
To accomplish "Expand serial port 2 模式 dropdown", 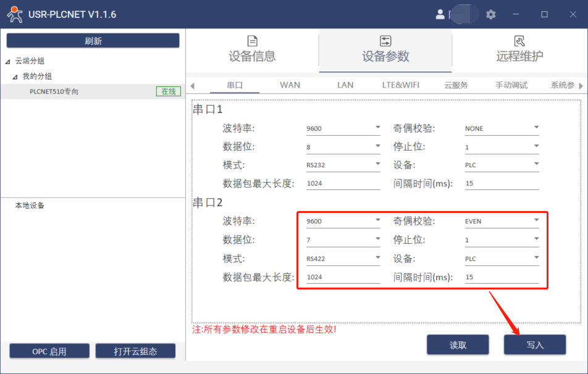I will pos(343,258).
